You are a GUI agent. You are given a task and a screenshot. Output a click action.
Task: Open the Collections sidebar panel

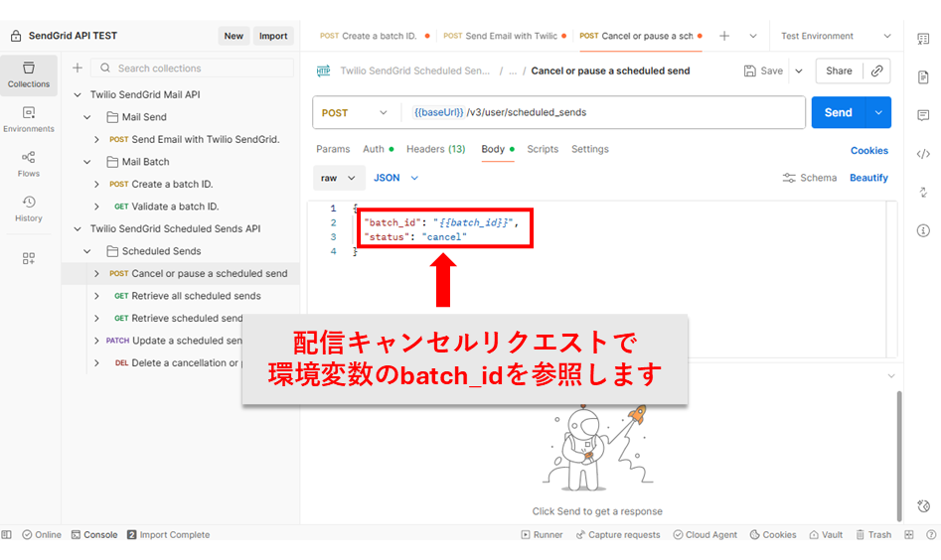[x=28, y=74]
